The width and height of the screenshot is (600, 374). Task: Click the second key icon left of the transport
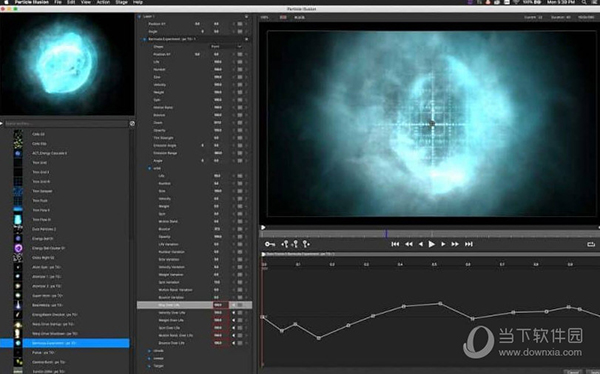click(285, 244)
